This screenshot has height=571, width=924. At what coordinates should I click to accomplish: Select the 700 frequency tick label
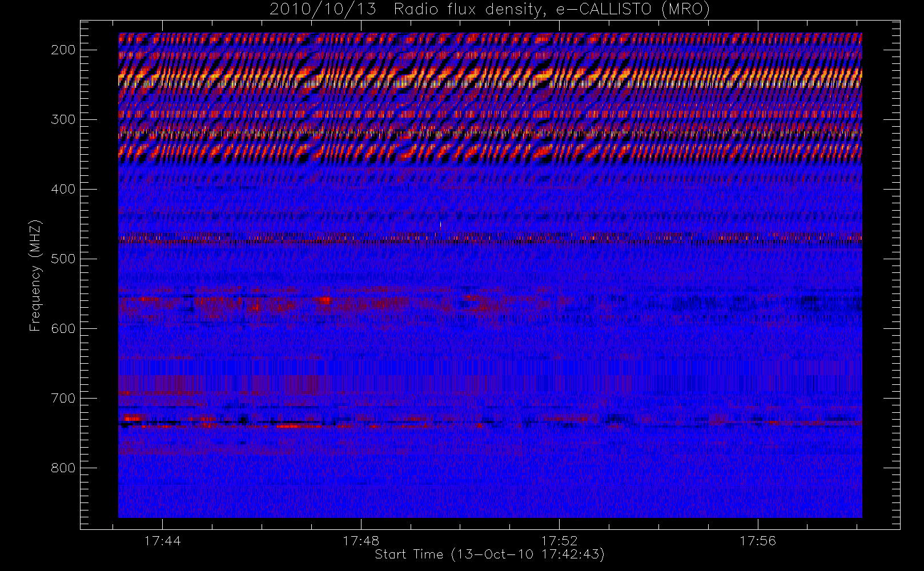(63, 398)
